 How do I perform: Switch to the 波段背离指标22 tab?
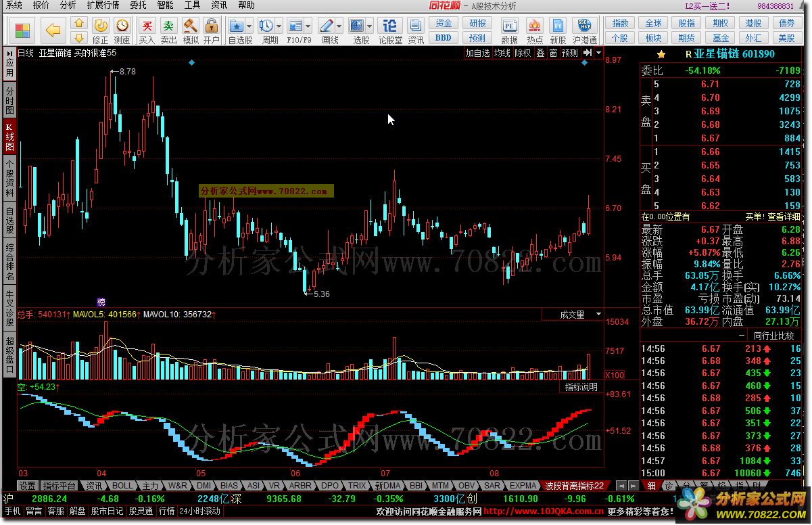coord(574,486)
